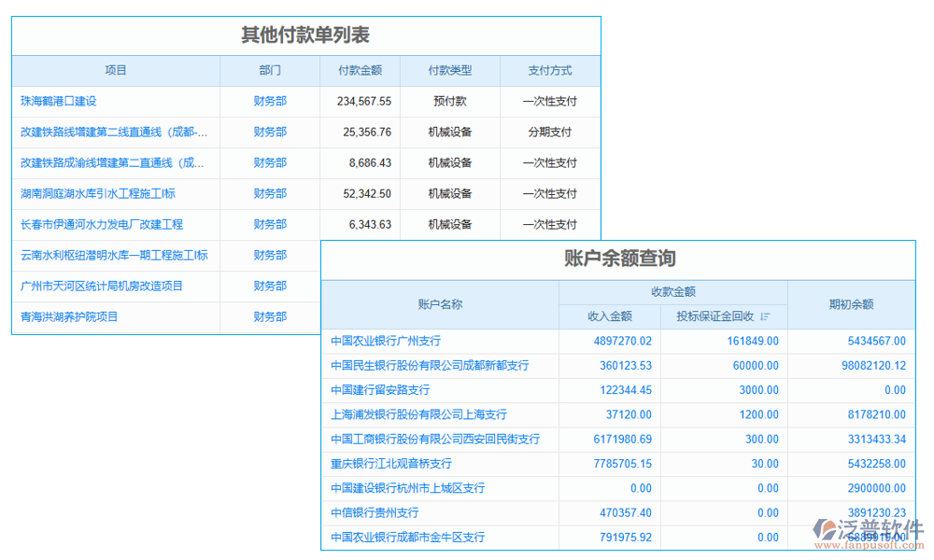The image size is (934, 560).
Task: Click the 预付款 payment type cell
Action: (x=450, y=101)
